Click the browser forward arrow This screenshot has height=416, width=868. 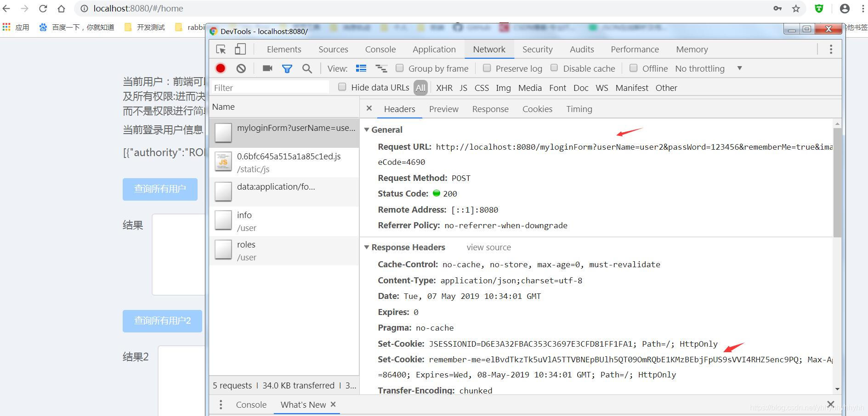(x=25, y=8)
